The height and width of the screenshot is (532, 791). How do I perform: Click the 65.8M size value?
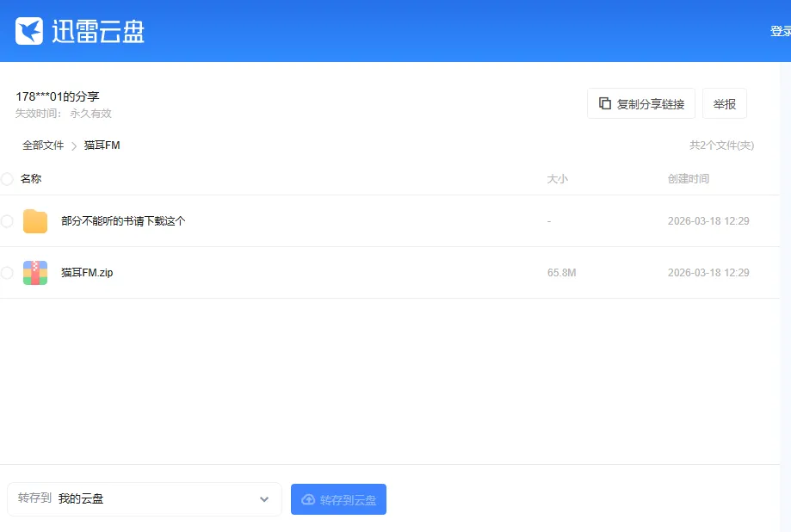tap(561, 273)
